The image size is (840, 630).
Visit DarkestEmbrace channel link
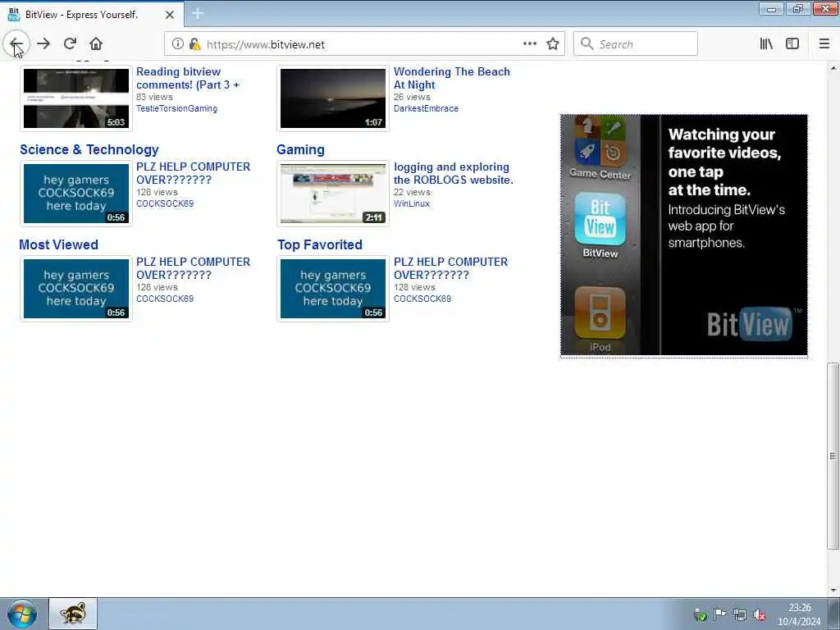426,108
